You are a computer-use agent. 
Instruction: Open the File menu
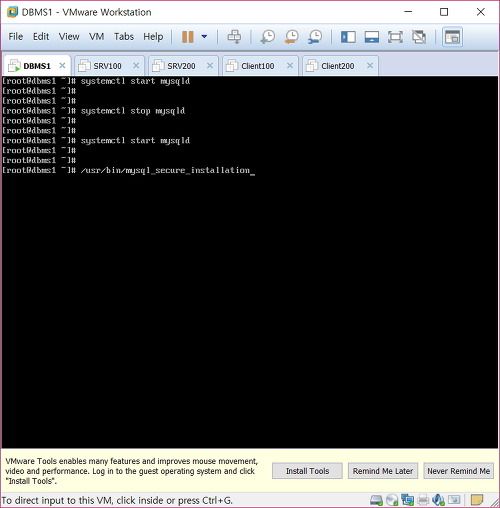click(16, 36)
